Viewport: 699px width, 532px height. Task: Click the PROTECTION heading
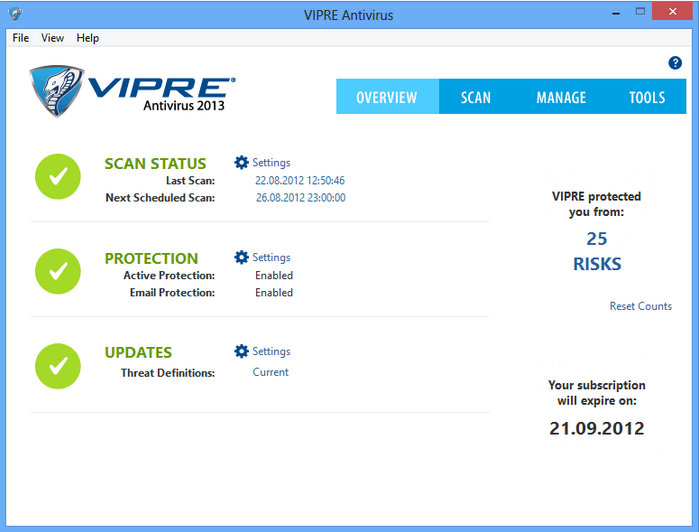(x=151, y=258)
